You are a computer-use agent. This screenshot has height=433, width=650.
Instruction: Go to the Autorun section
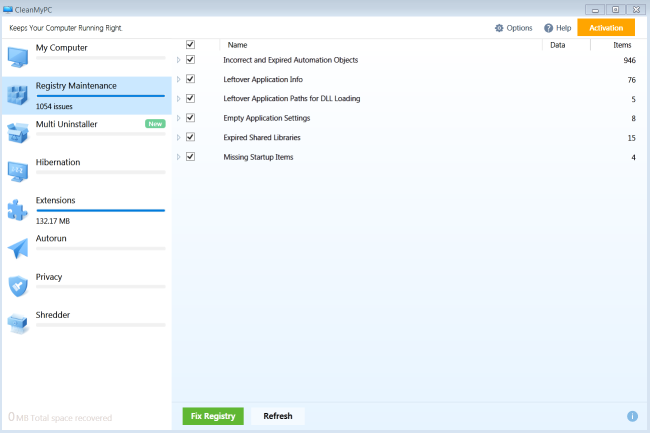point(87,248)
